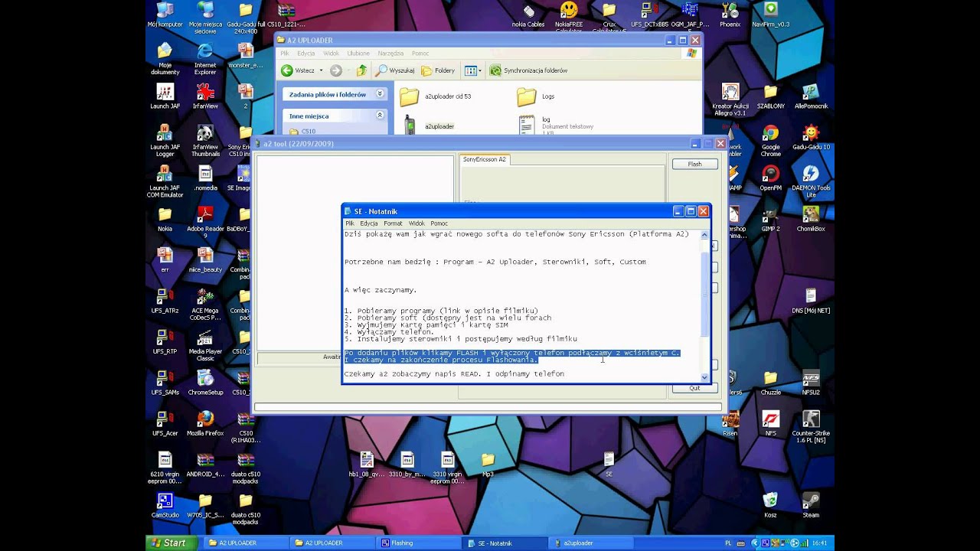
Task: Select the Phoenix desktop shortcut
Action: [730, 14]
